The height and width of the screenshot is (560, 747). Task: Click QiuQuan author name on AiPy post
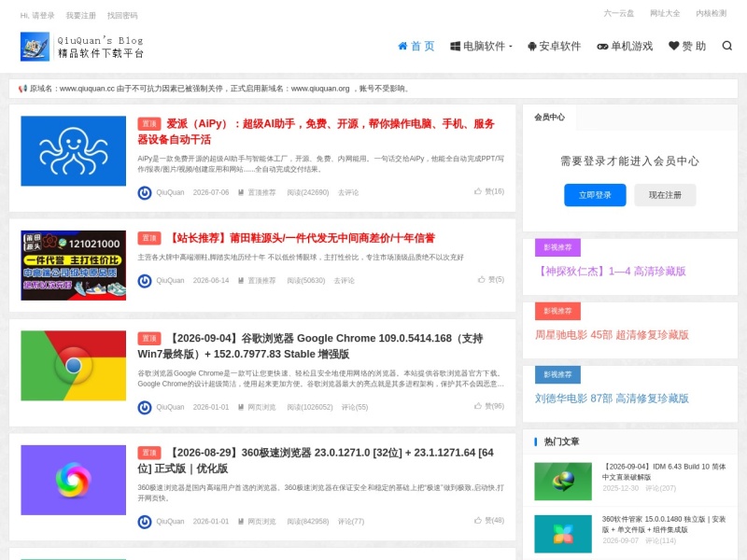point(170,193)
